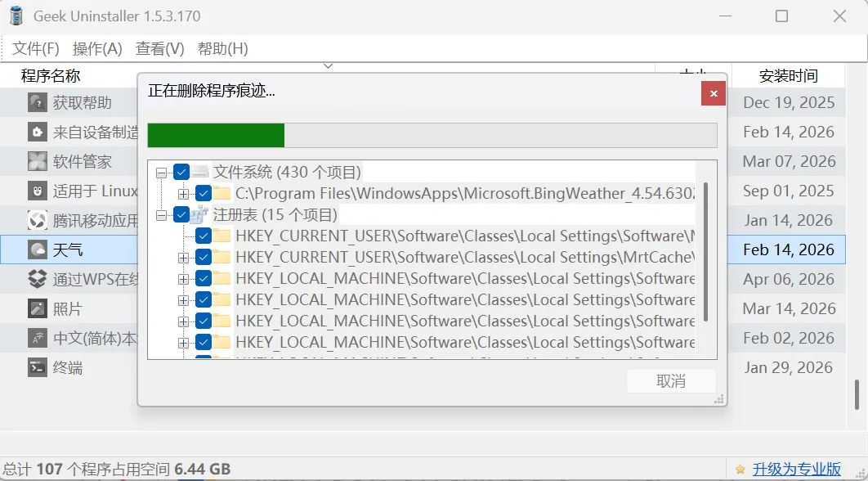868x481 pixels.
Task: Select the 照片 program row
Action: coord(423,308)
